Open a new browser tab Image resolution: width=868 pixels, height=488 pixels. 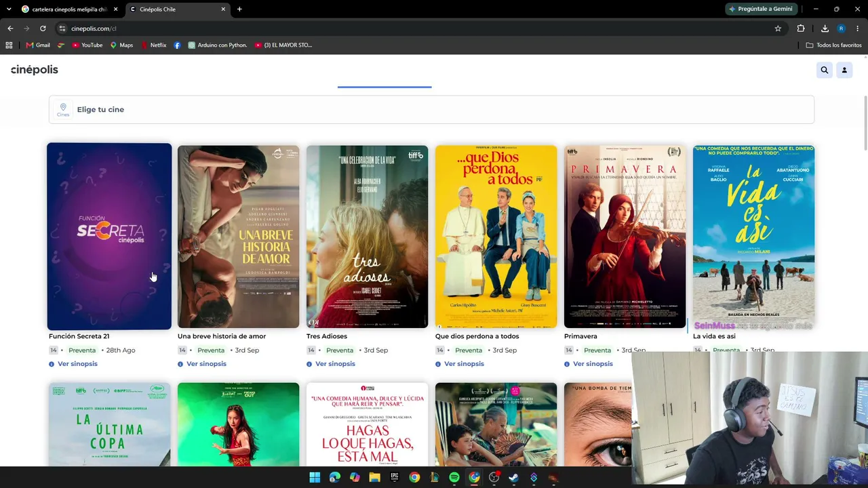pyautogui.click(x=239, y=9)
